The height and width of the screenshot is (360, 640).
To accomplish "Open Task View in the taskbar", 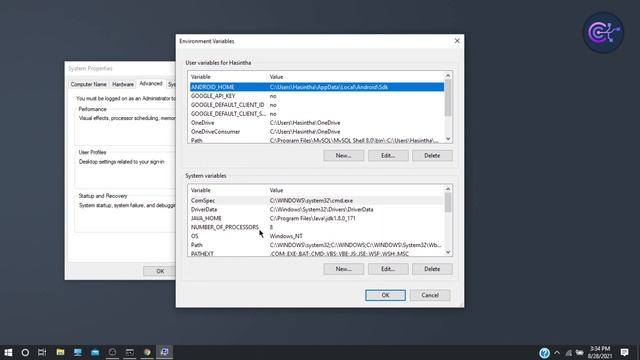I will 42,352.
